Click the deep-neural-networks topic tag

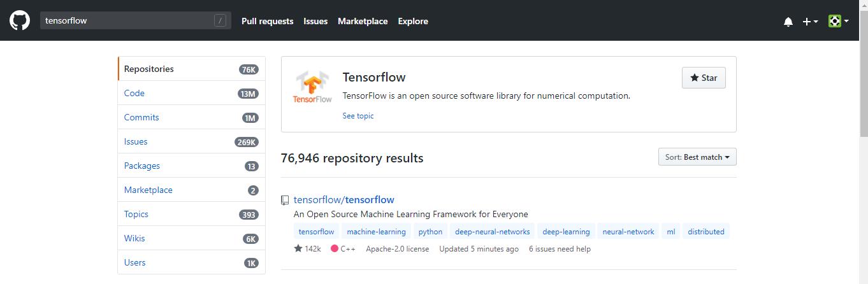(x=493, y=232)
